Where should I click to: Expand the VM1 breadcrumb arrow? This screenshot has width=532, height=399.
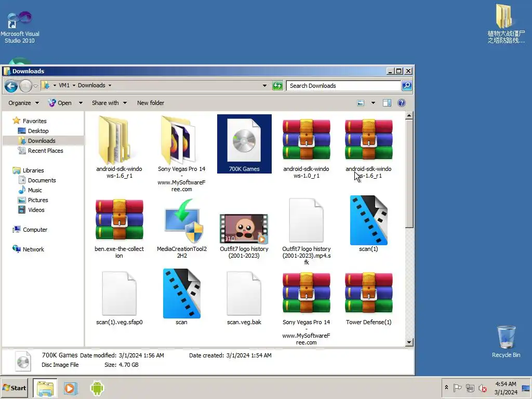[x=74, y=86]
